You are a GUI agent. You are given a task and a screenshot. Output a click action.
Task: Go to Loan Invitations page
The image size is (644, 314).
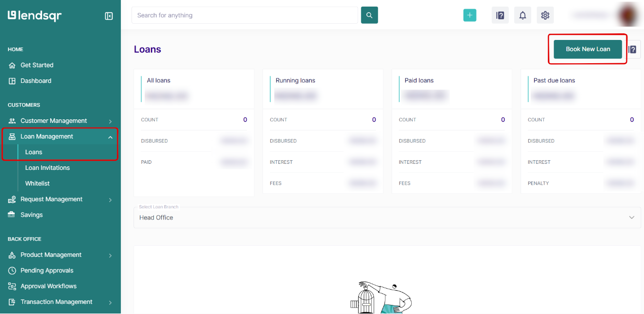(x=48, y=168)
